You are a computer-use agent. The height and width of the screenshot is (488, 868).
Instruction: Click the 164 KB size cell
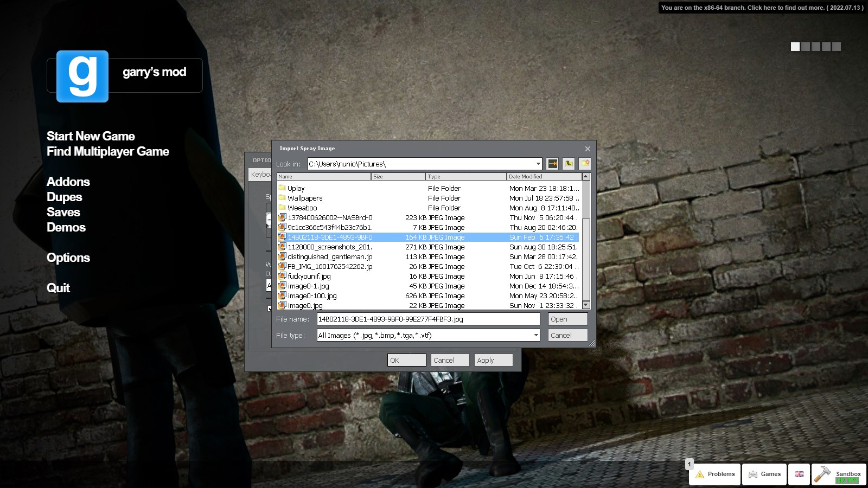tap(416, 237)
